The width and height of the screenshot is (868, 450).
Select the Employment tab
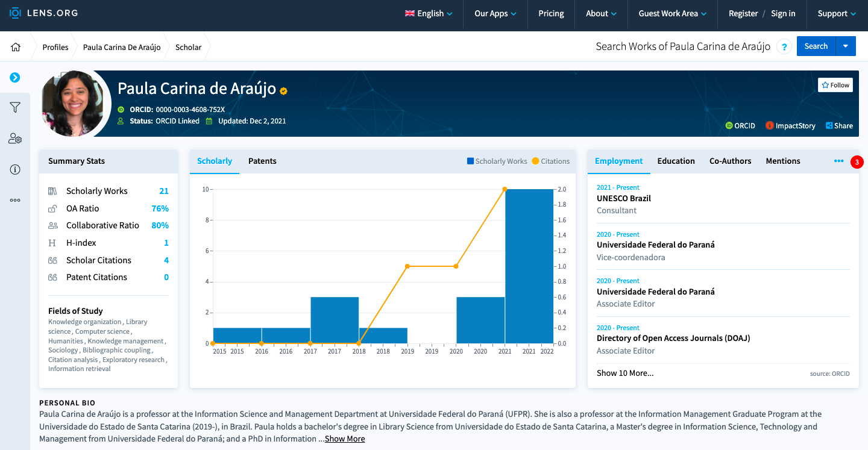(618, 161)
